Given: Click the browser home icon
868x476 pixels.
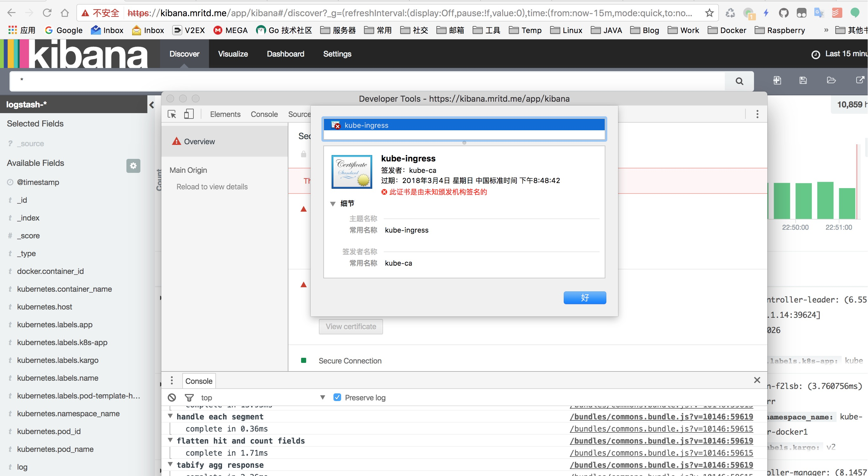Looking at the screenshot, I should (x=65, y=13).
